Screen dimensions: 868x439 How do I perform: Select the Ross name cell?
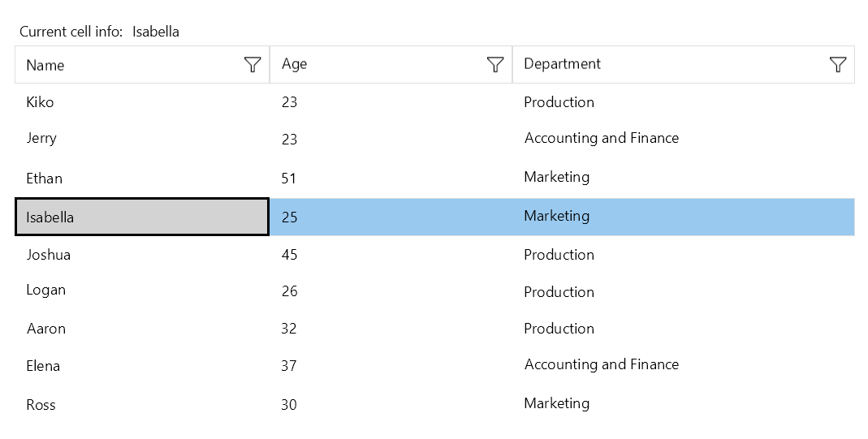coord(41,405)
